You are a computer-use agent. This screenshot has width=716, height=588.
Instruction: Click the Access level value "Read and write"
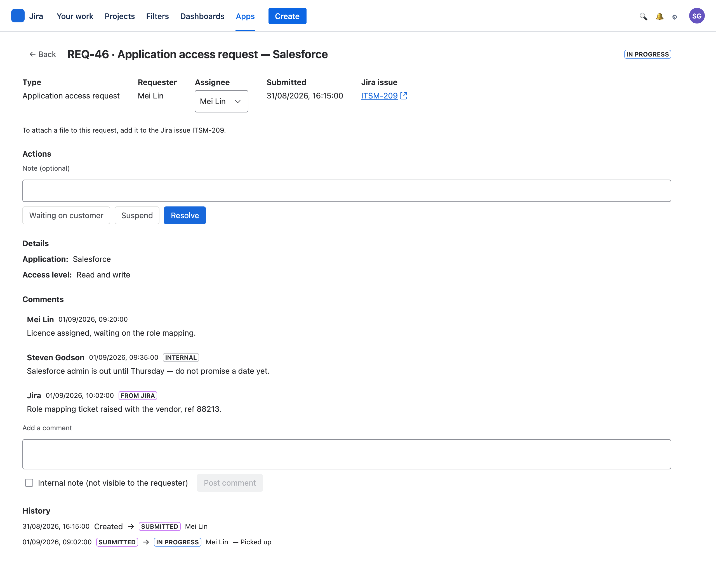(103, 275)
